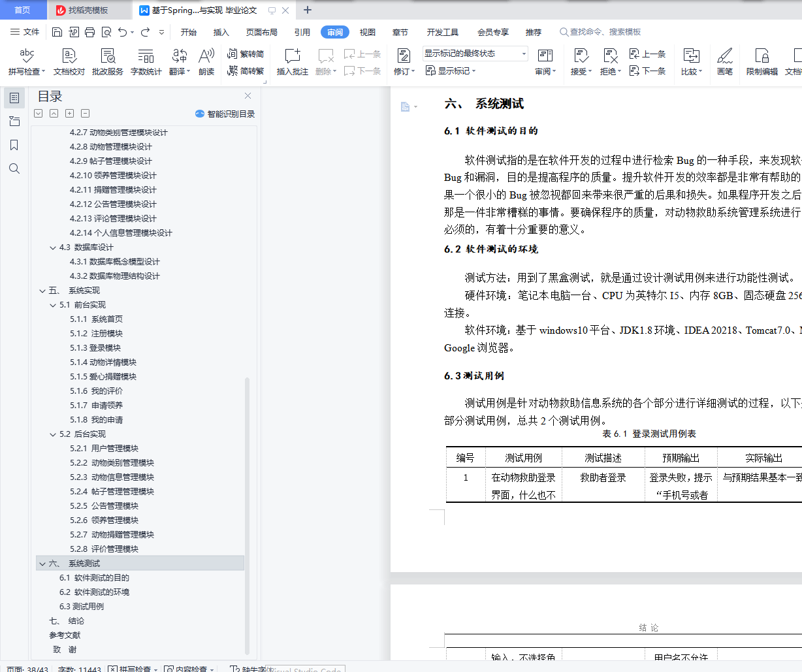
Task: Open the outline panel icon in sidebar
Action: click(14, 98)
